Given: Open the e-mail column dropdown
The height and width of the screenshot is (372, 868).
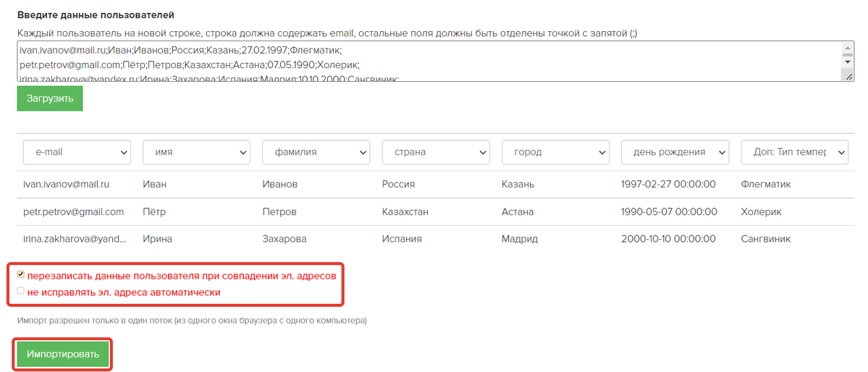Looking at the screenshot, I should 77,152.
